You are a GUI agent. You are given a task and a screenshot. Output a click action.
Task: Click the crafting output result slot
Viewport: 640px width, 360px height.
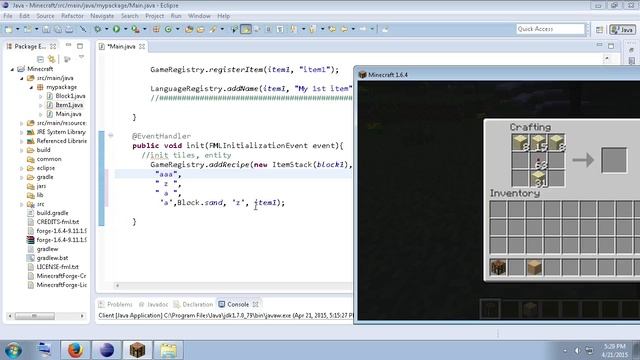(613, 160)
